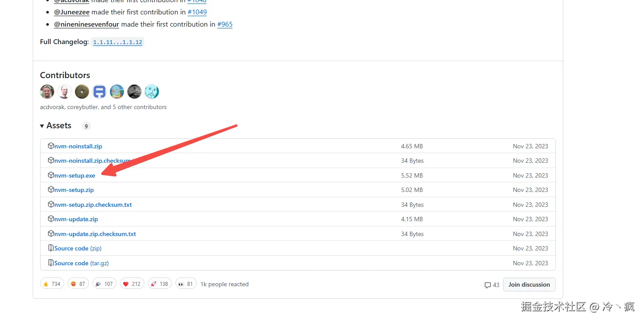React with smiley emoji (87)

coord(78,284)
